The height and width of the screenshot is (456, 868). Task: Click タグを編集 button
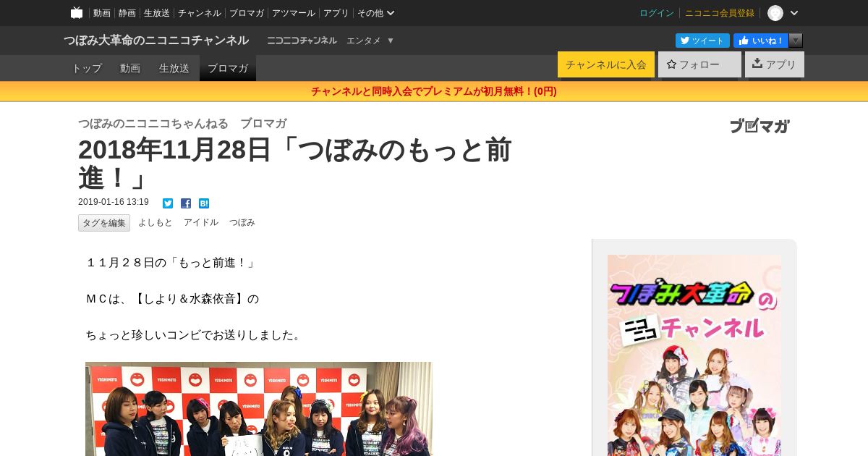click(104, 223)
